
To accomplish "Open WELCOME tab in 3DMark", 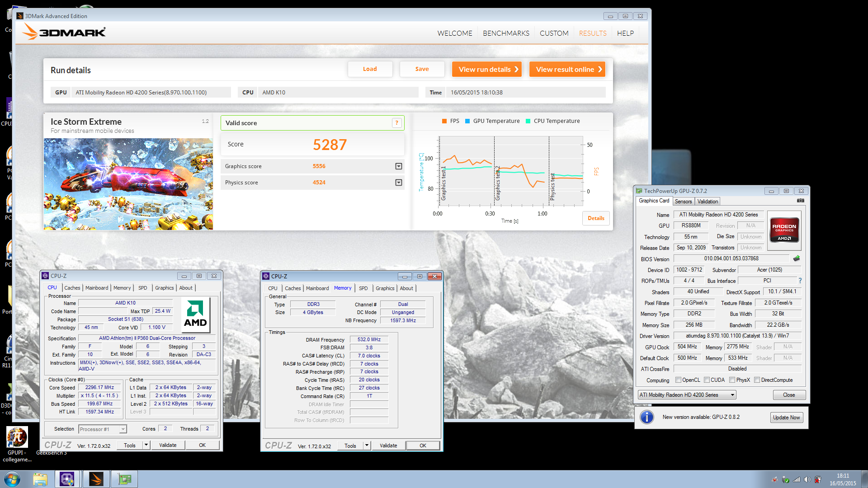I will click(x=455, y=33).
